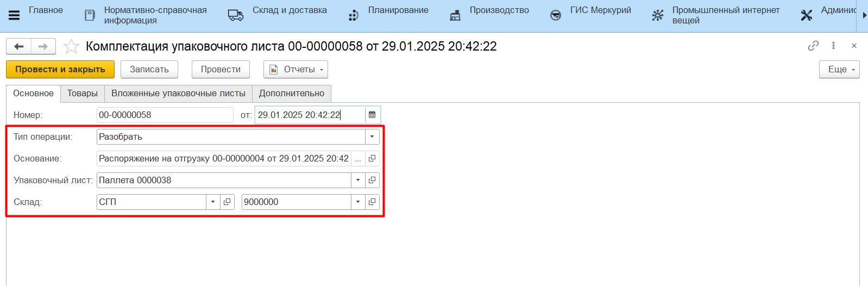The height and width of the screenshot is (286, 868).
Task: Open the main hamburger menu
Action: pos(14,15)
